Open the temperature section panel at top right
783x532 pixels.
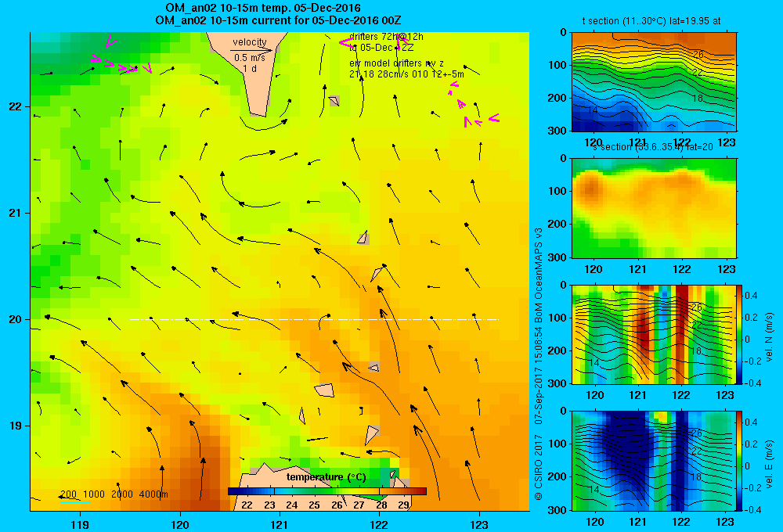(654, 82)
